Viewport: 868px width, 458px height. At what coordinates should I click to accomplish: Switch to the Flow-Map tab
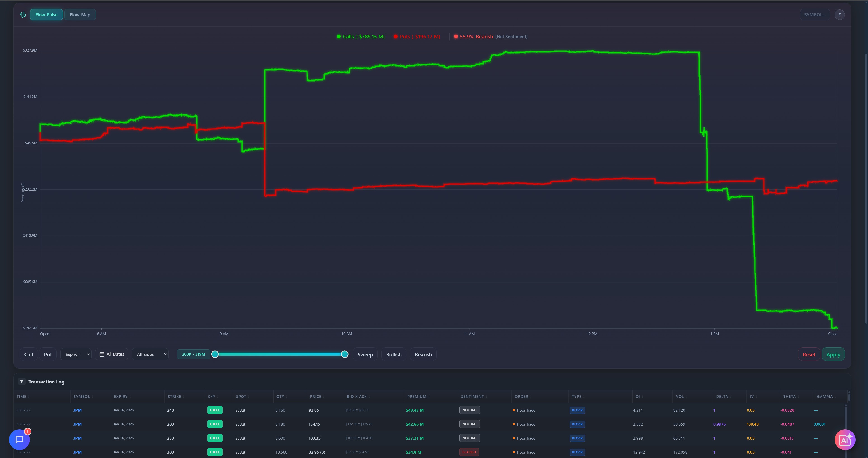[80, 14]
